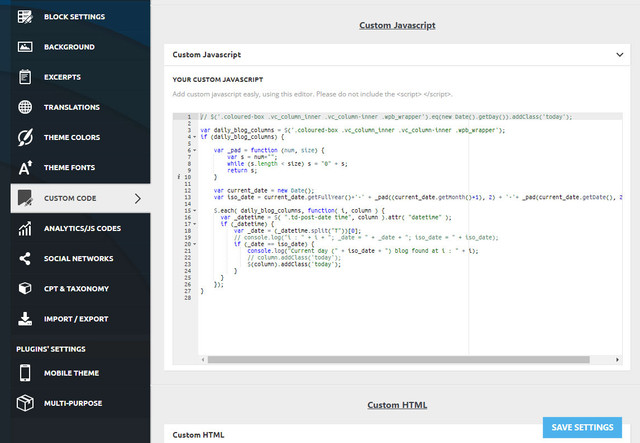This screenshot has width=640, height=443.
Task: Click the Save Settings button
Action: point(582,427)
